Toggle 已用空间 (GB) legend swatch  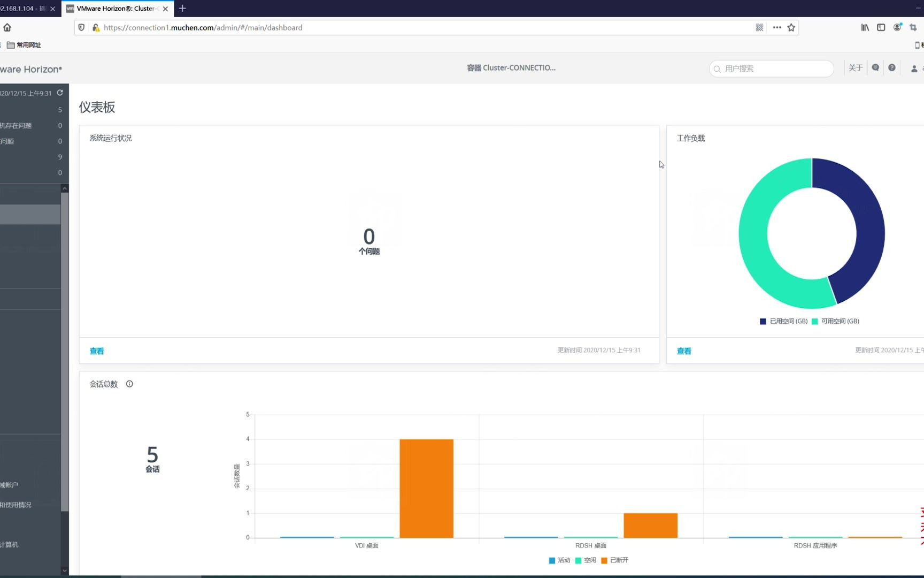[763, 321]
